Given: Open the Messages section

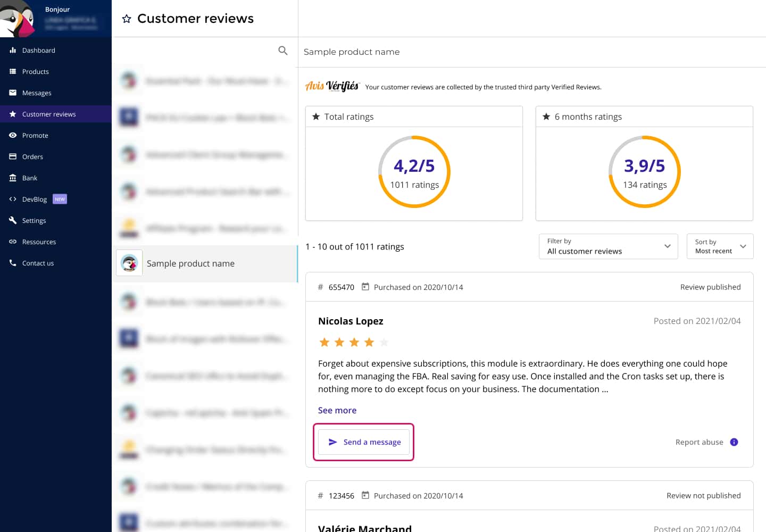Looking at the screenshot, I should [37, 93].
